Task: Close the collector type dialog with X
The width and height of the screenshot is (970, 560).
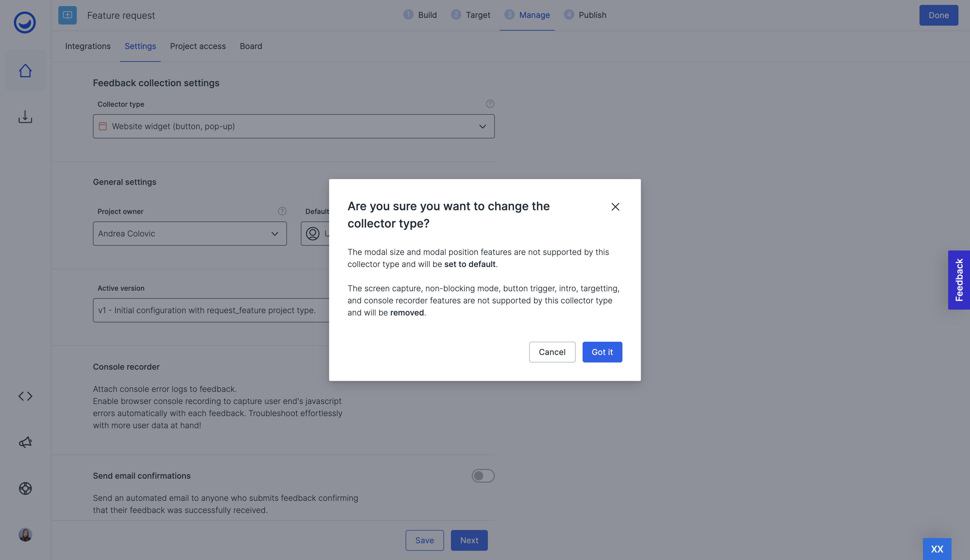Action: coord(615,207)
